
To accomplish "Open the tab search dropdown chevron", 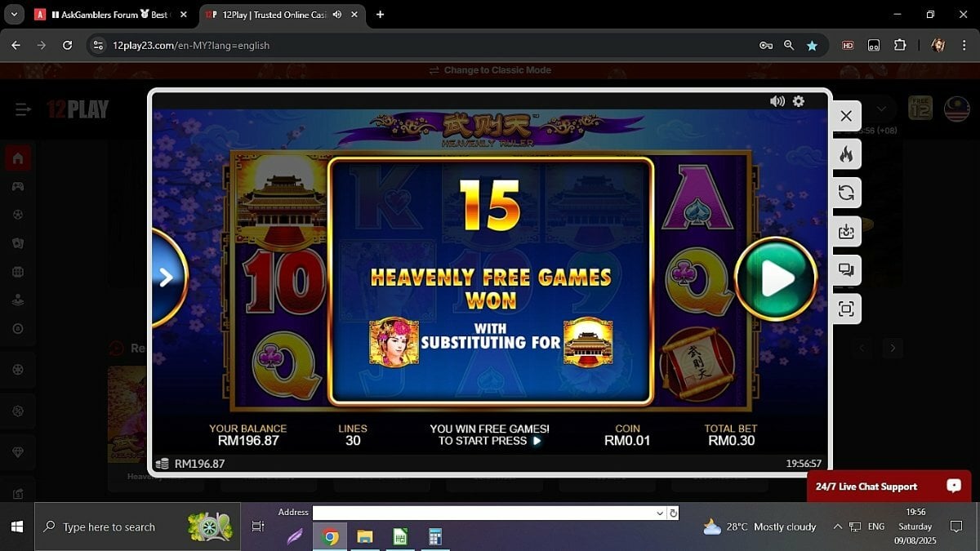I will point(13,15).
